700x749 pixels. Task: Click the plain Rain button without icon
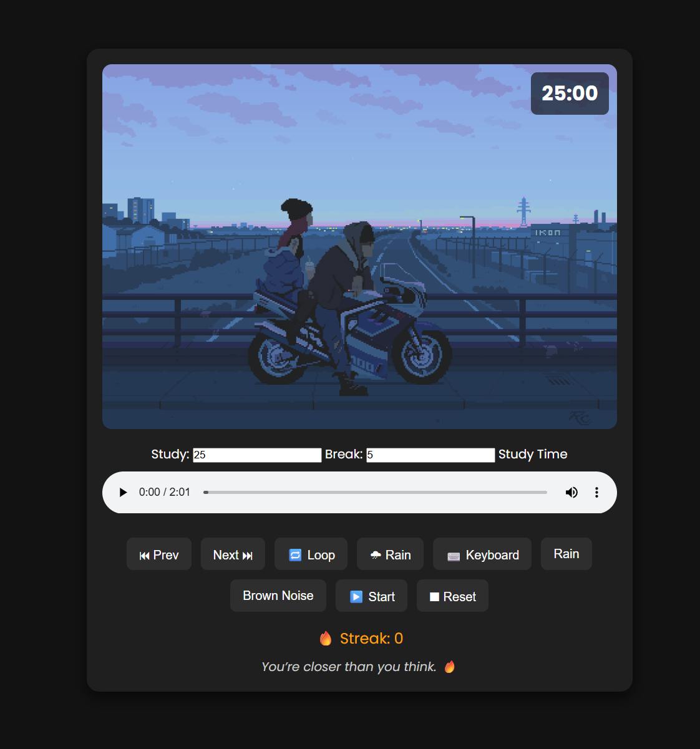click(x=566, y=554)
